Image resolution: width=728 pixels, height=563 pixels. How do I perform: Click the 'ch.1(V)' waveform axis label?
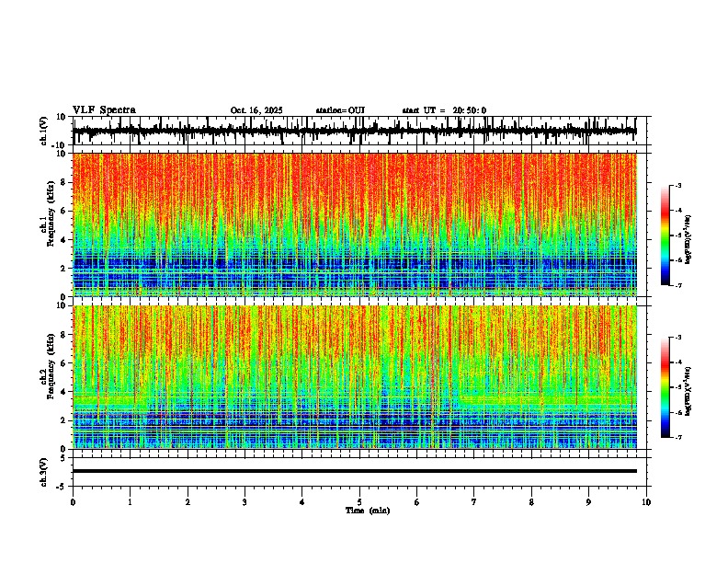point(44,131)
